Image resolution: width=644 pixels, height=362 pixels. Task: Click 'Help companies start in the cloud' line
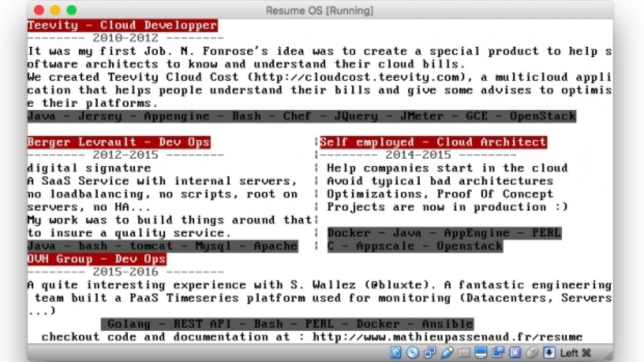pyautogui.click(x=447, y=168)
